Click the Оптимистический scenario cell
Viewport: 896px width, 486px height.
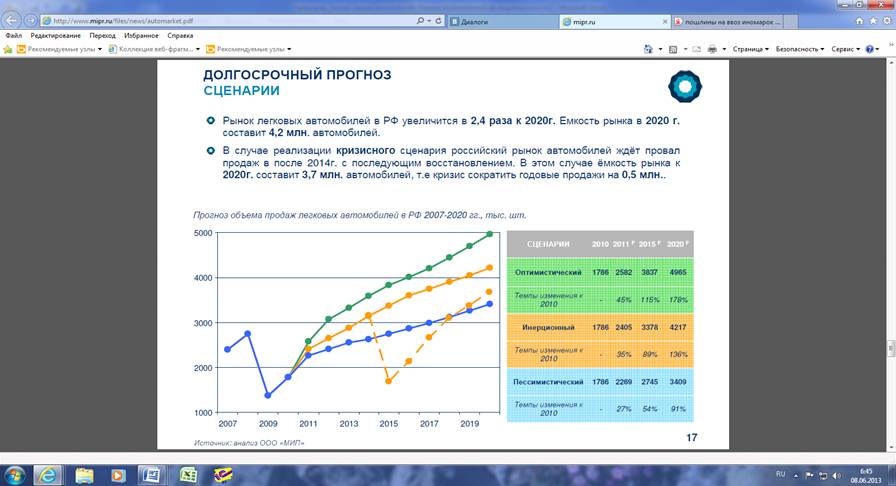(x=548, y=272)
